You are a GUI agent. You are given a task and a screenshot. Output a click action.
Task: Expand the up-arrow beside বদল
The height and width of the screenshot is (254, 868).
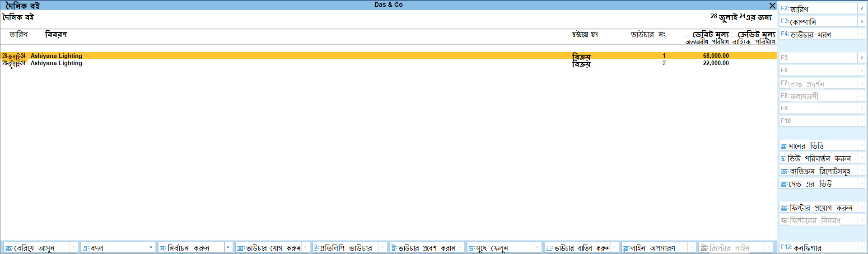[x=151, y=248]
